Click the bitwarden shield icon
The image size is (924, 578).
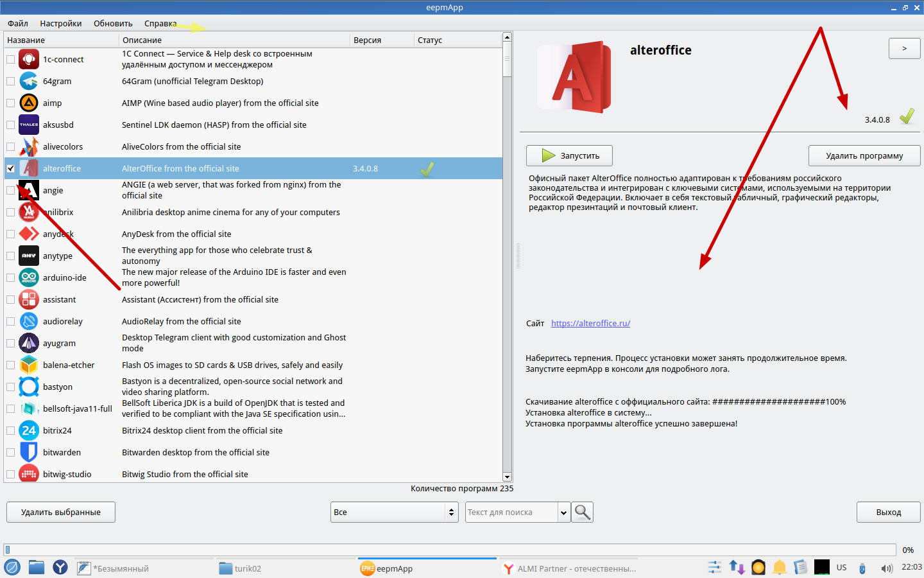click(29, 452)
